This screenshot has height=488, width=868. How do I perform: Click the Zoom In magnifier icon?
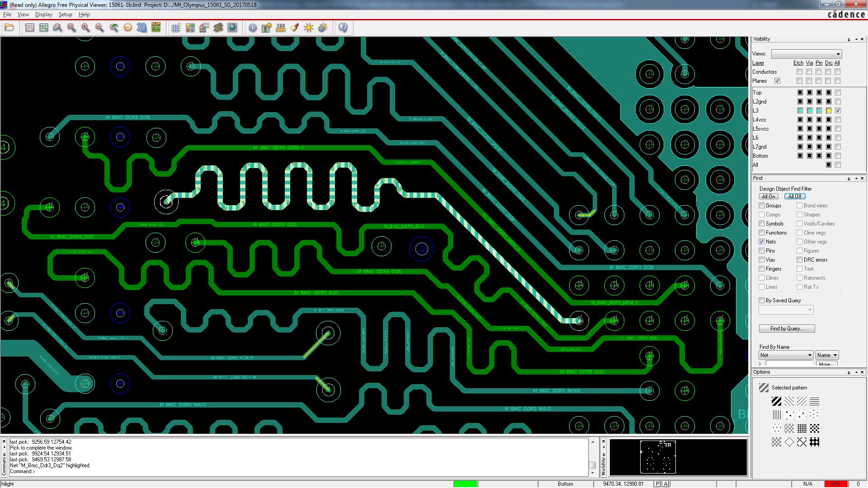tap(85, 28)
